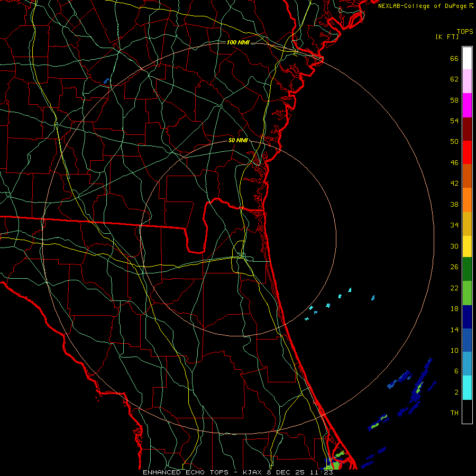The image size is (476, 476).
Task: Click the '11:23' timestamp text
Action: [x=322, y=472]
